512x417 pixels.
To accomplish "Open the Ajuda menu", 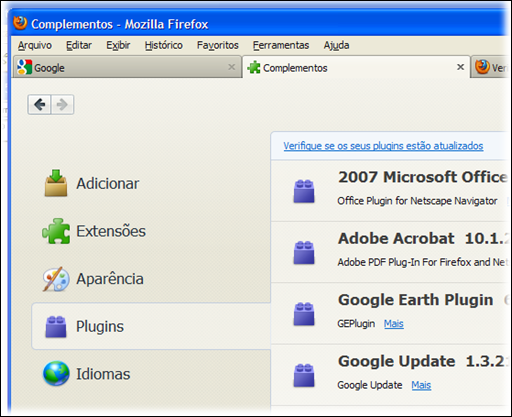I will click(x=336, y=45).
